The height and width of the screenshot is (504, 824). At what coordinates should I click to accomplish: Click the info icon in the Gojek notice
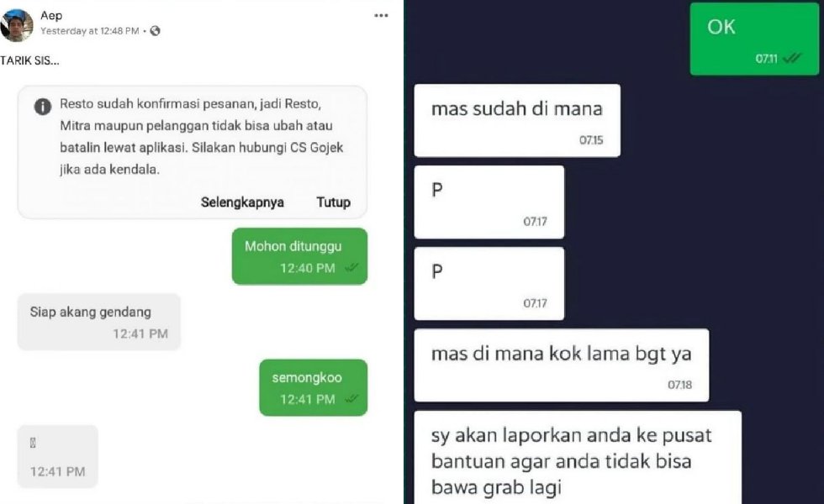(x=43, y=107)
